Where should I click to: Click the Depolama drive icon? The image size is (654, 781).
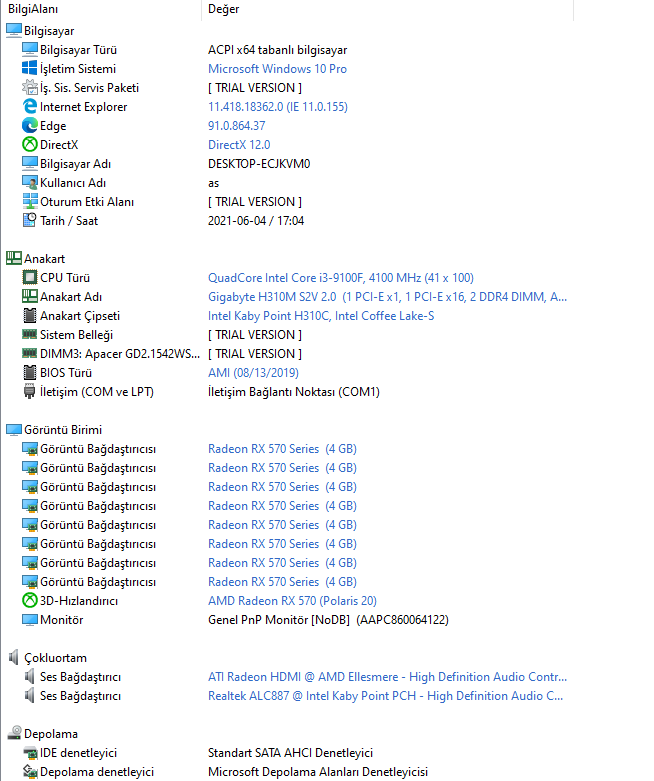click(x=14, y=733)
